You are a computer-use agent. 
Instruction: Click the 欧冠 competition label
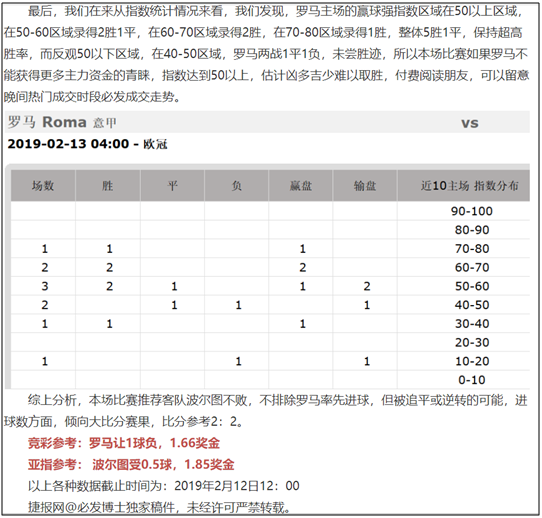point(156,144)
